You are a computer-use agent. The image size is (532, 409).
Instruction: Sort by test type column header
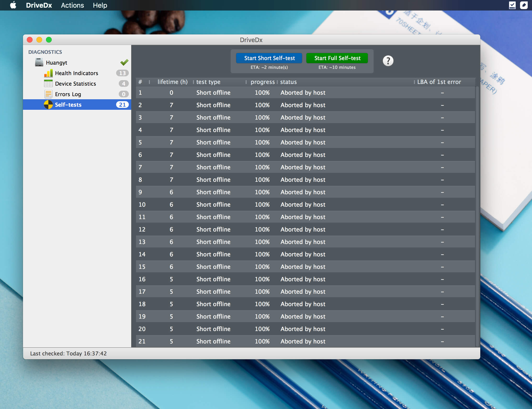pyautogui.click(x=219, y=82)
